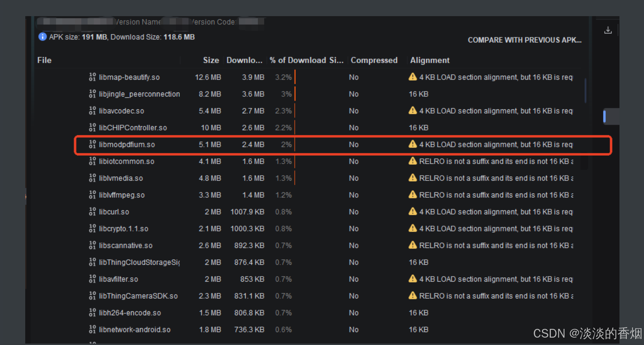
Task: Click binary file icon for libCHIPController.so
Action: 93,127
